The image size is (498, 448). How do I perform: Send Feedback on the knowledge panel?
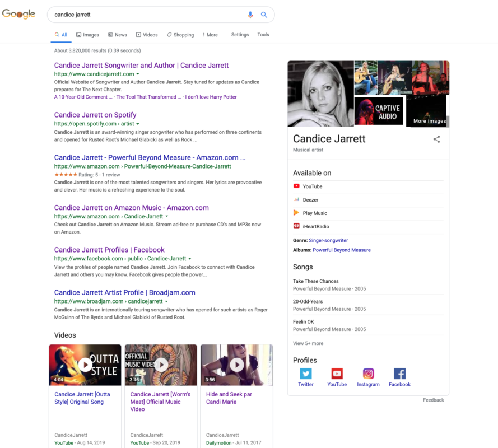(x=433, y=400)
